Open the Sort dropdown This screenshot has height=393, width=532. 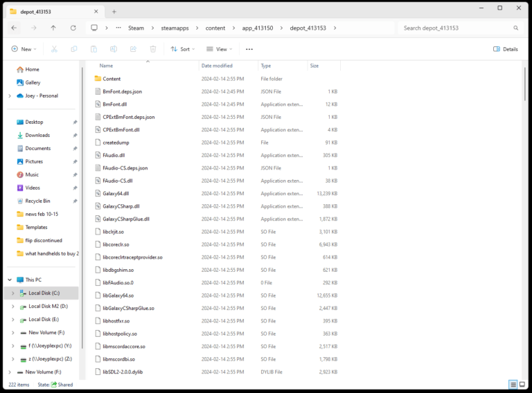[x=183, y=49]
